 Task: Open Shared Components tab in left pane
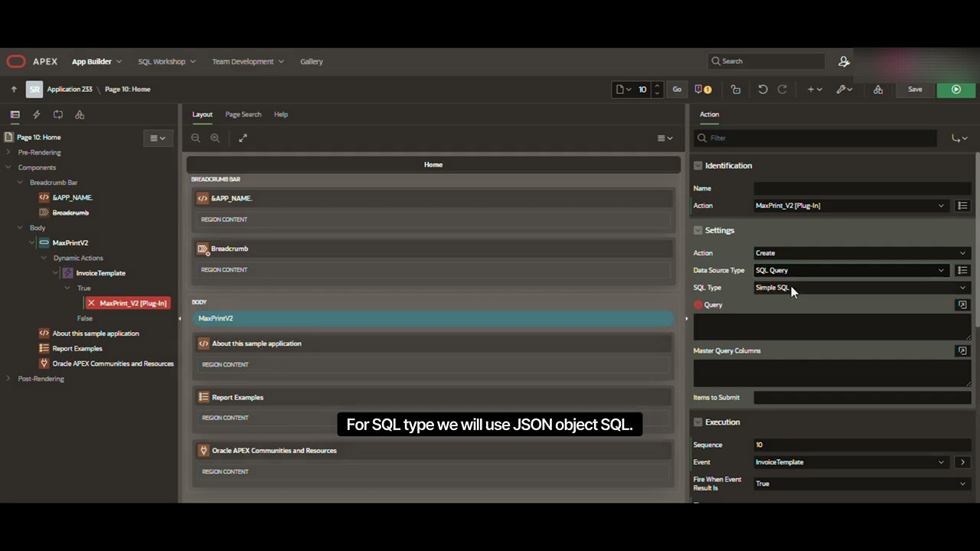coord(80,115)
